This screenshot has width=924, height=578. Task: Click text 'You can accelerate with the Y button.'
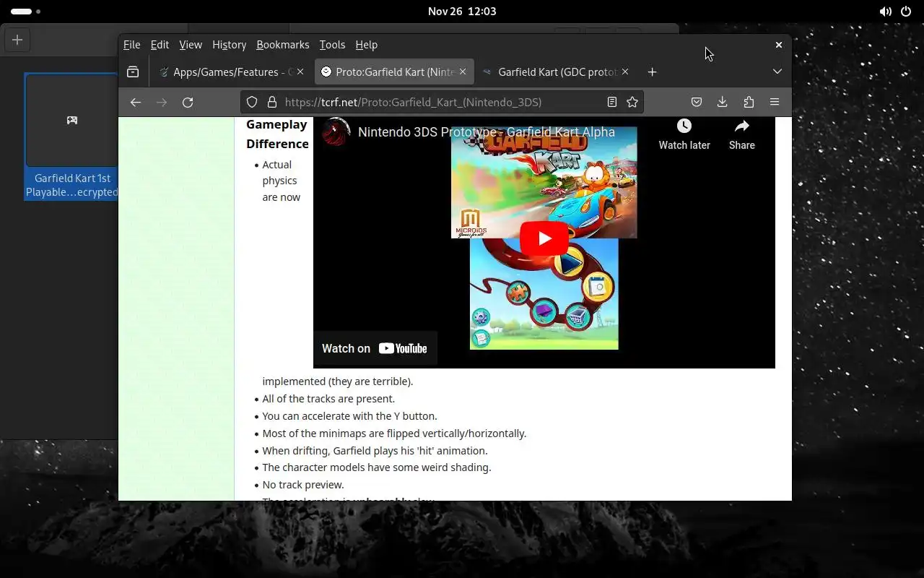[x=349, y=416]
